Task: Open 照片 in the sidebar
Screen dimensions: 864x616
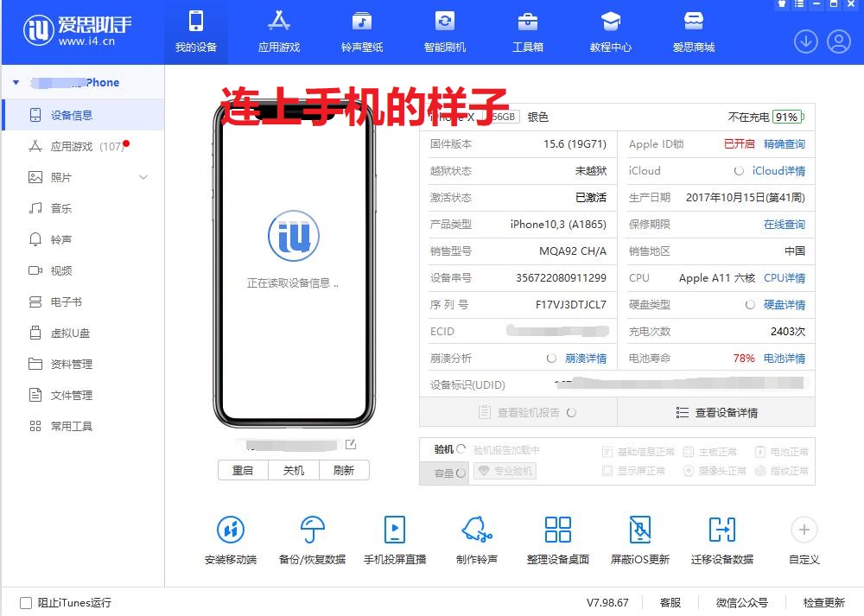Action: (83, 177)
